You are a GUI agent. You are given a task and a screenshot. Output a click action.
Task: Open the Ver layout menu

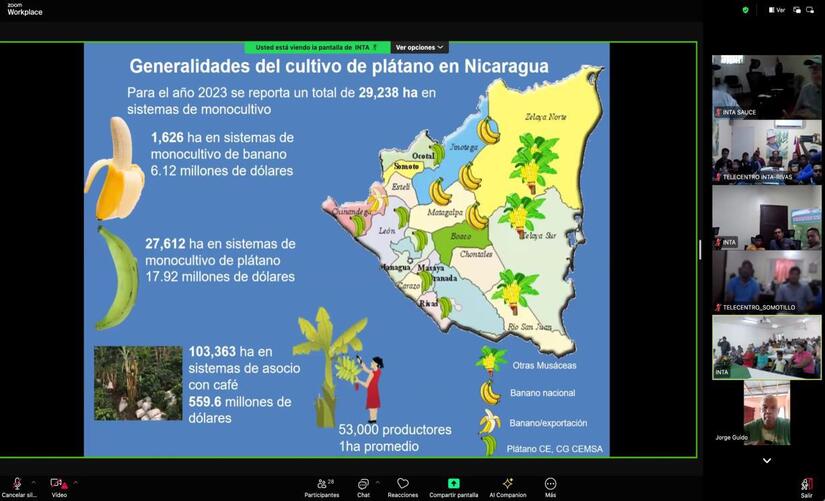click(776, 10)
